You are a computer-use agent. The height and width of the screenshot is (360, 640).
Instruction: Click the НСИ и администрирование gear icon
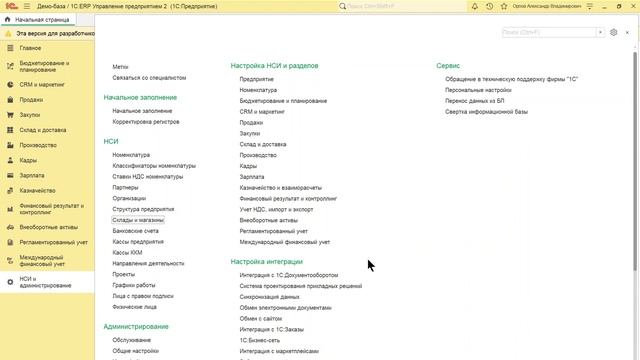pyautogui.click(x=10, y=282)
